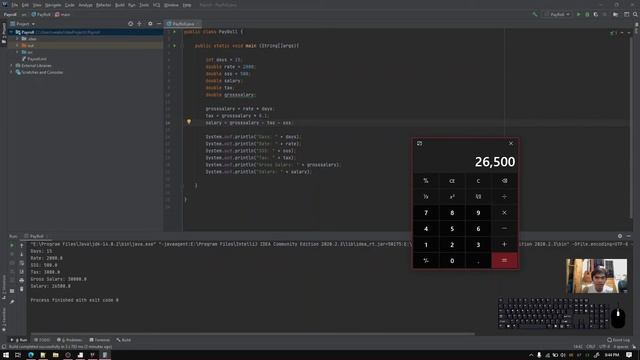Click the calculator reciprocal 1/x key
Image resolution: width=640 pixels, height=360 pixels.
pyautogui.click(x=426, y=197)
